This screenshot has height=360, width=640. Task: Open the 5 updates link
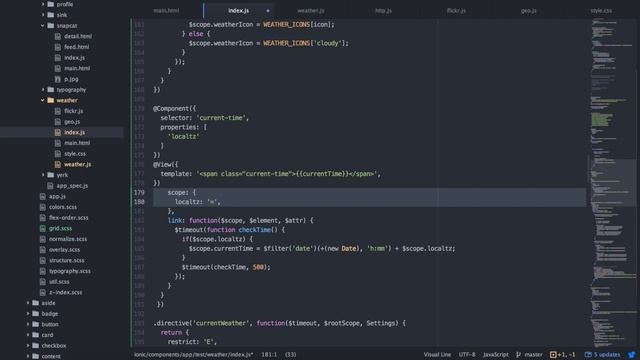point(607,355)
